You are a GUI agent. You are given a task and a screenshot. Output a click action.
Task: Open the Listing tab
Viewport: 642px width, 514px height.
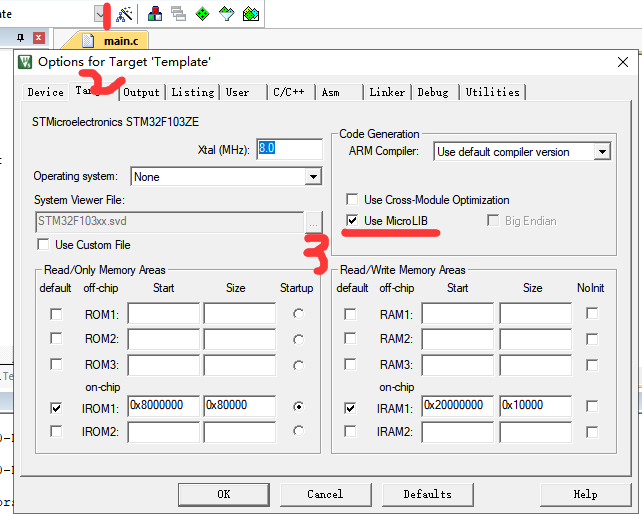point(192,93)
